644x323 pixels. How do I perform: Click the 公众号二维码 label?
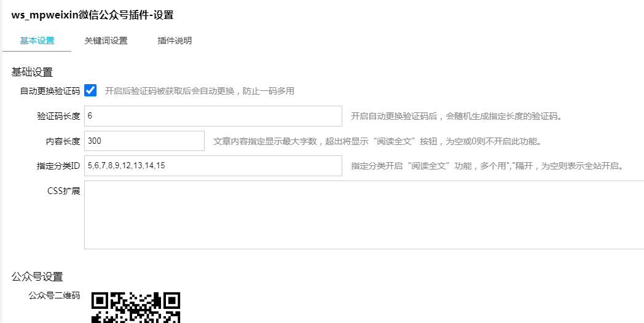[54, 295]
